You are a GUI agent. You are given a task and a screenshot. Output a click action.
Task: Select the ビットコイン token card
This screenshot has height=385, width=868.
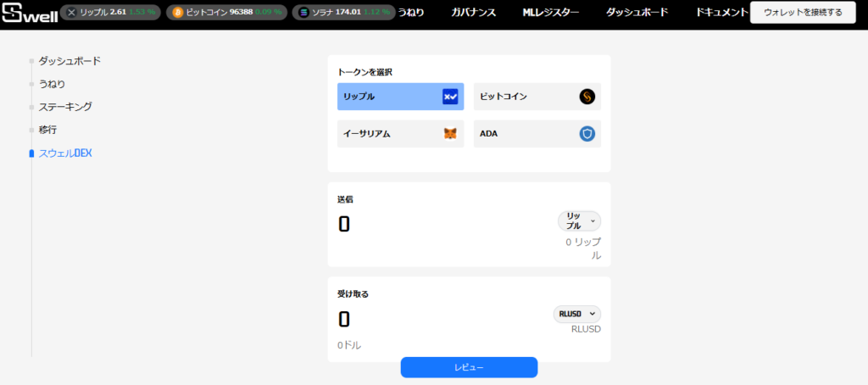coord(537,97)
